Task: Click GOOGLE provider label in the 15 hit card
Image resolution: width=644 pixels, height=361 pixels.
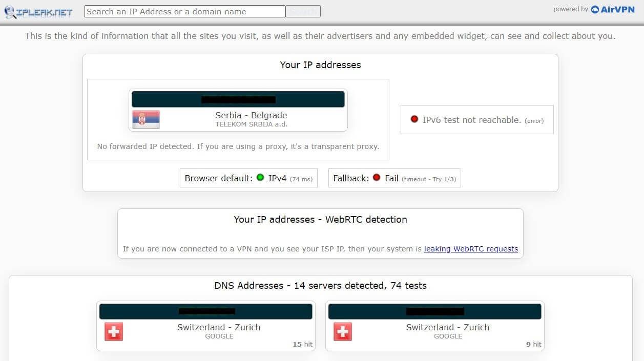Action: [x=219, y=336]
